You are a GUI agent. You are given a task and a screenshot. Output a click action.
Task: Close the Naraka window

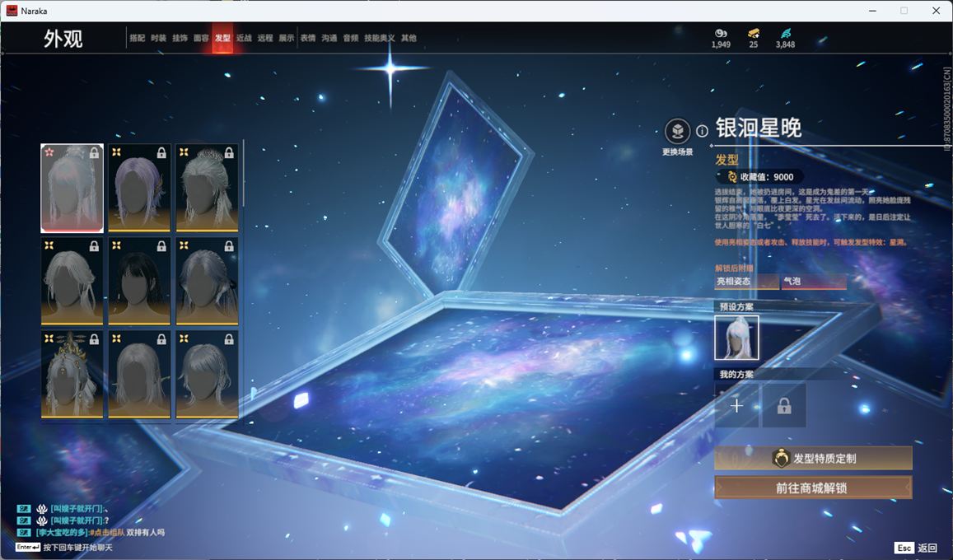tap(936, 11)
